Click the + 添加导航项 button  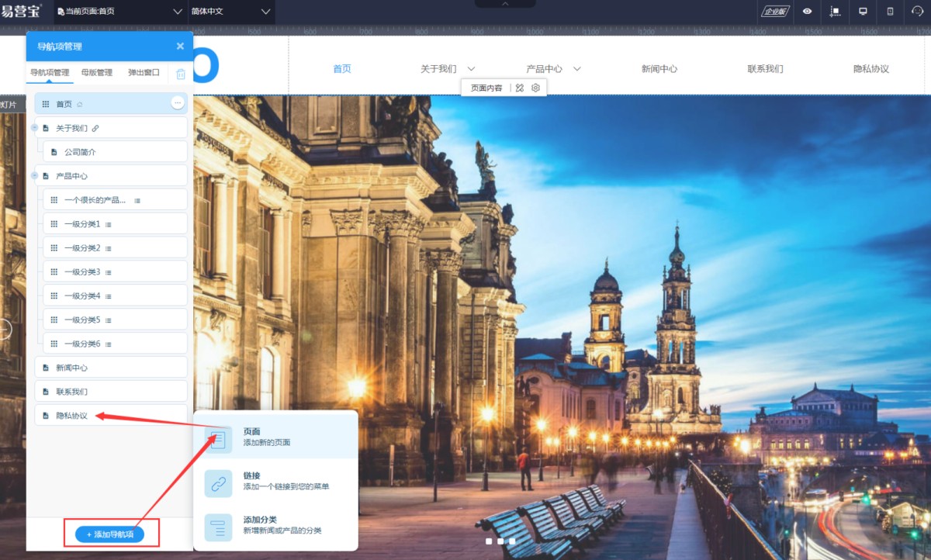pos(109,534)
